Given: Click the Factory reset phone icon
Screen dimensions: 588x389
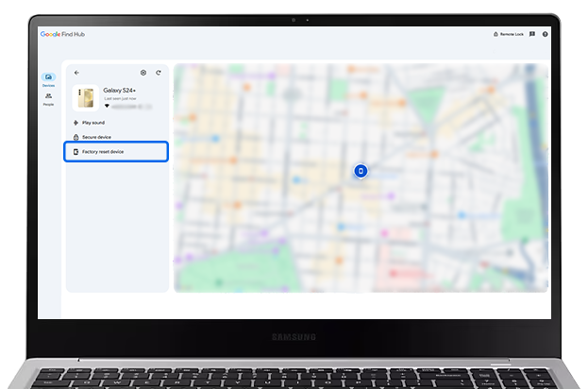Looking at the screenshot, I should (x=76, y=151).
